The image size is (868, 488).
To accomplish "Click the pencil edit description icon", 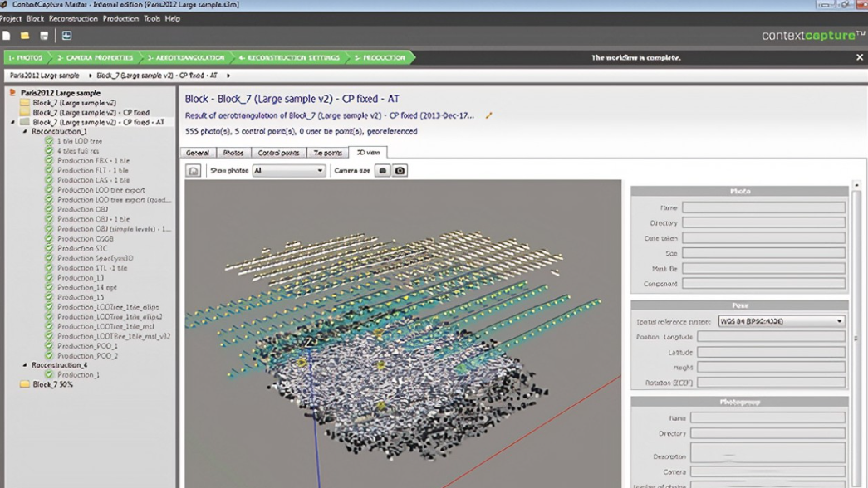I will [x=488, y=115].
